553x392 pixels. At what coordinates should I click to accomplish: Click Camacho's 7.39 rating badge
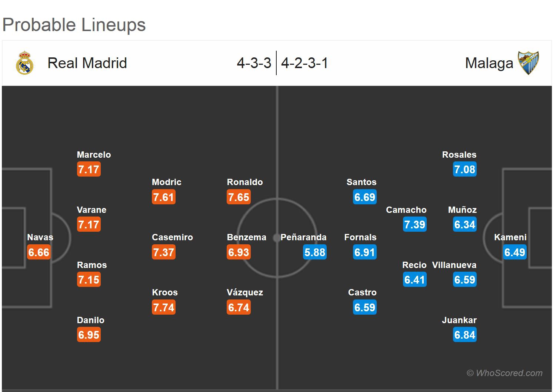[414, 224]
